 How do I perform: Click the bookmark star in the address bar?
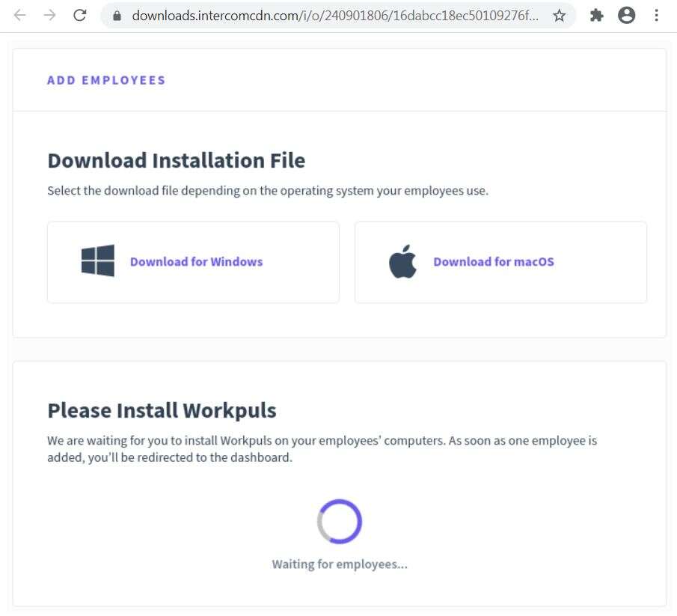click(x=559, y=14)
